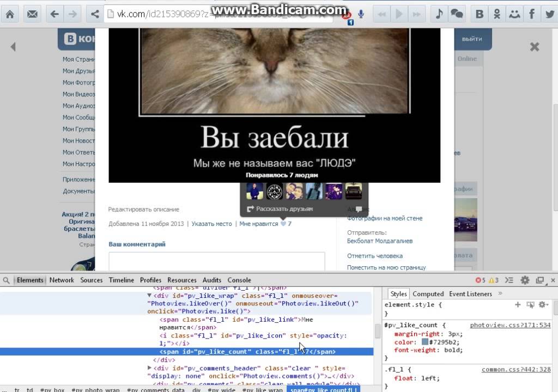Click 'Редактировать описание' link
Image resolution: width=558 pixels, height=392 pixels.
[144, 209]
